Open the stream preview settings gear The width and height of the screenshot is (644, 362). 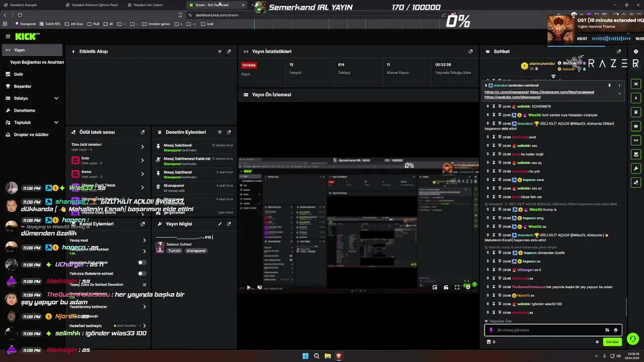pos(468,288)
